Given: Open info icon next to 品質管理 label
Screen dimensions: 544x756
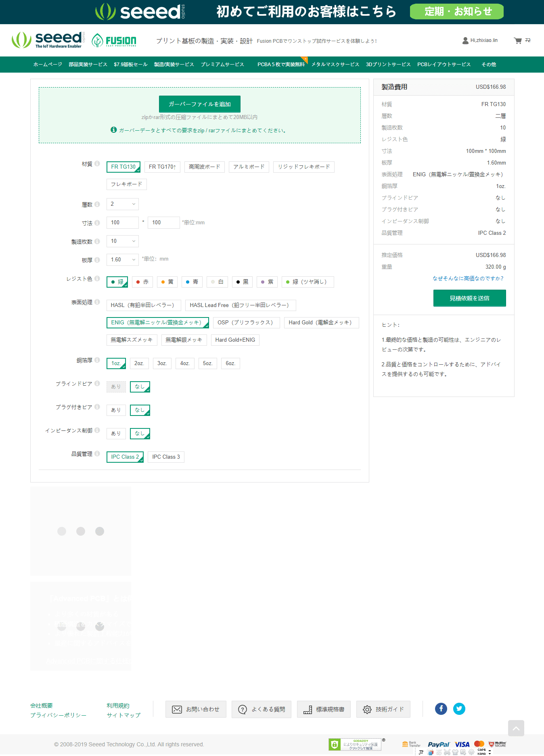Looking at the screenshot, I should coord(97,454).
